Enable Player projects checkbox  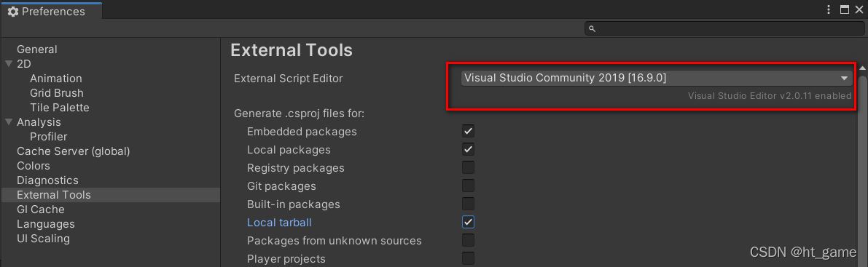coord(469,259)
